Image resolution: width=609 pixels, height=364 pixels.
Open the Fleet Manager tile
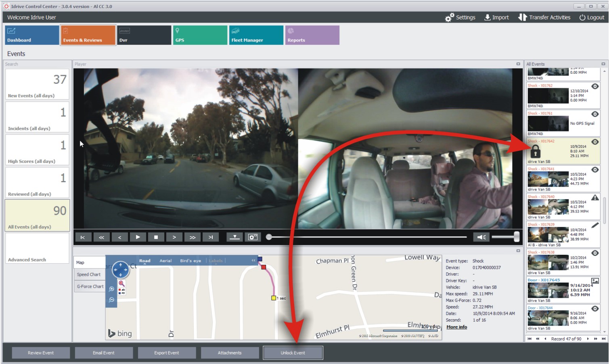(256, 35)
